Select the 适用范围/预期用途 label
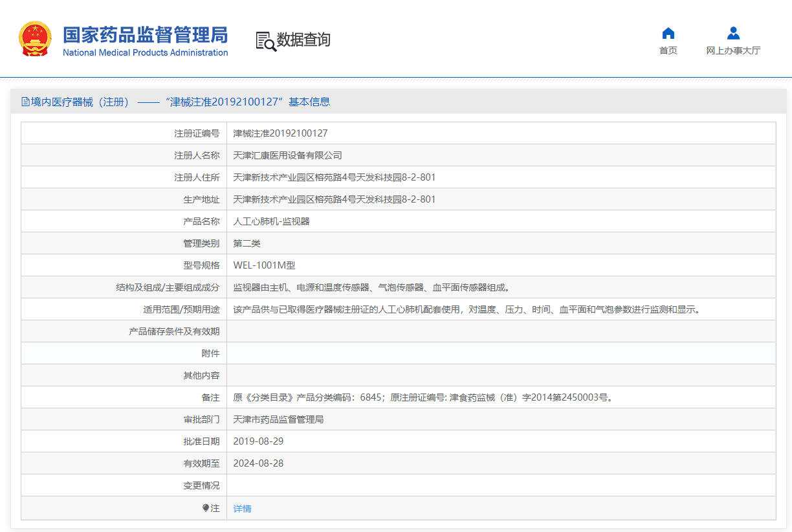The image size is (792, 532). (x=181, y=309)
